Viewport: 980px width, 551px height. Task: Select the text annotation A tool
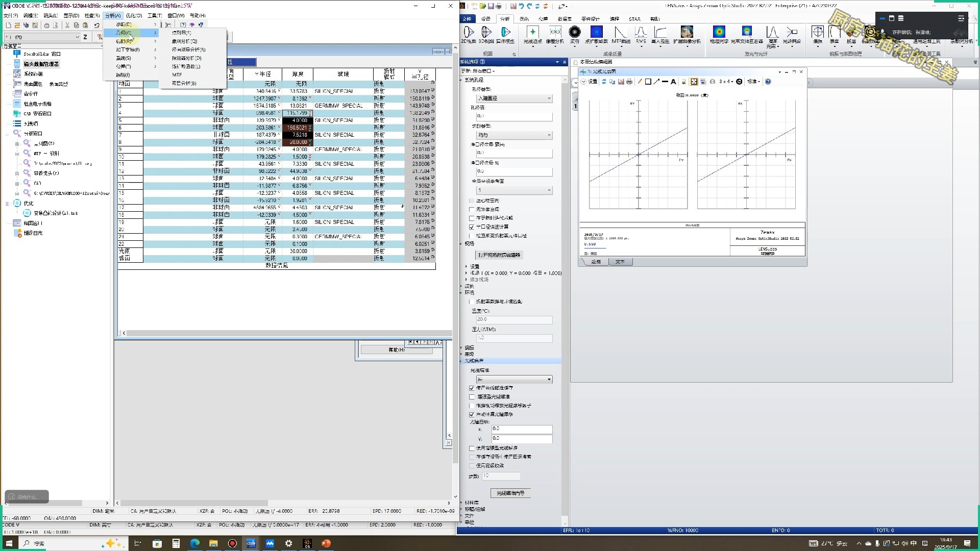pos(673,82)
